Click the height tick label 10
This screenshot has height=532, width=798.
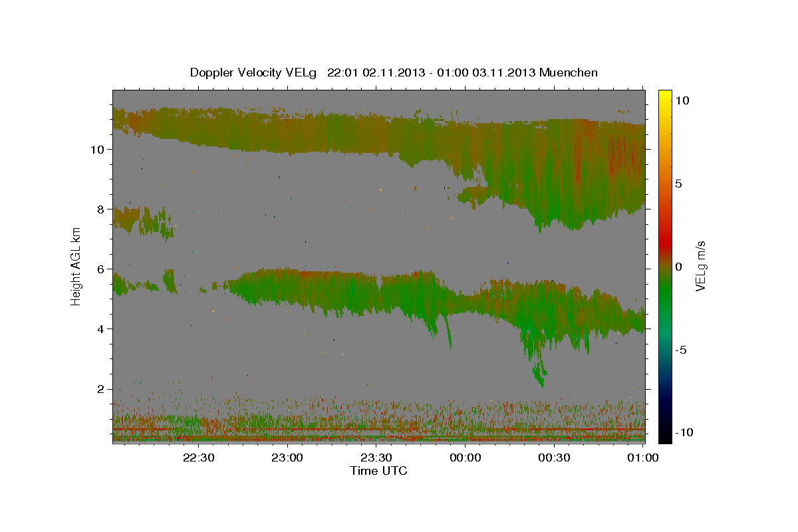point(98,150)
